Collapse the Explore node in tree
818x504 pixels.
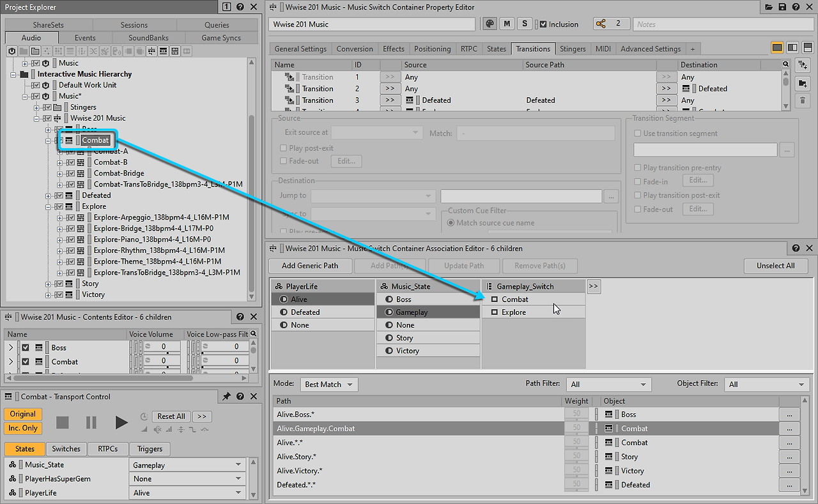click(x=49, y=206)
